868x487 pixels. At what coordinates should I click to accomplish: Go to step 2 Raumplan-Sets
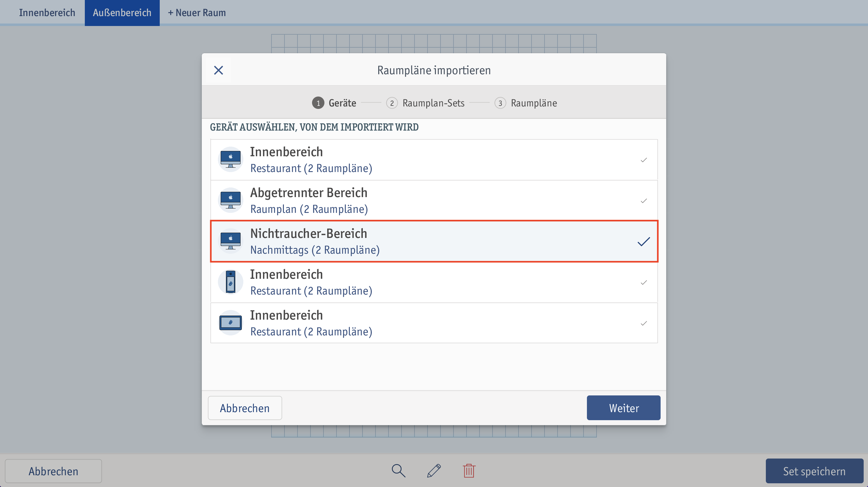tap(425, 103)
